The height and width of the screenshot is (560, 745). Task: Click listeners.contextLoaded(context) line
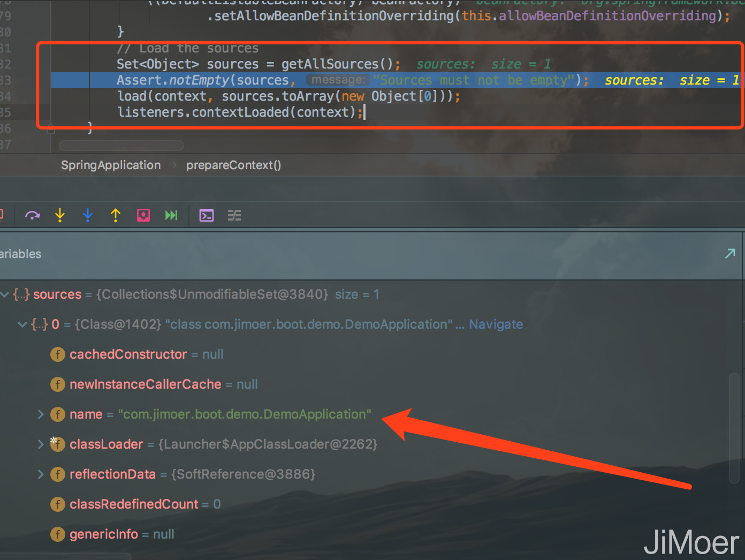240,112
